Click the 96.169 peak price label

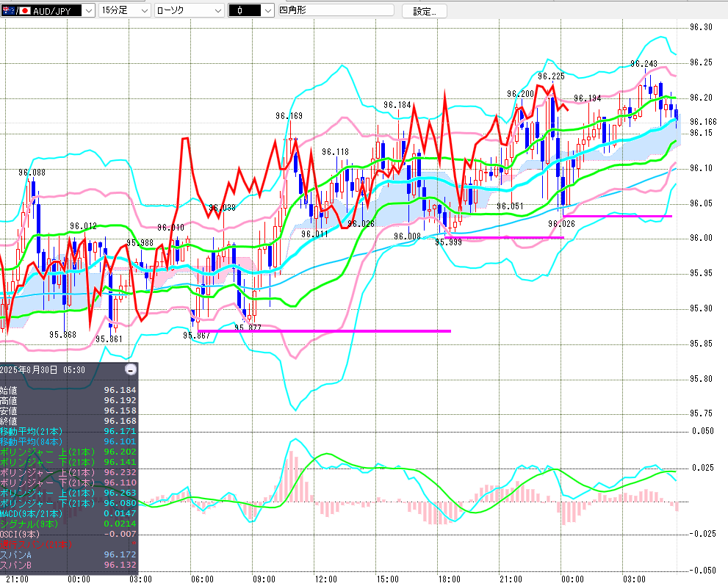[289, 115]
